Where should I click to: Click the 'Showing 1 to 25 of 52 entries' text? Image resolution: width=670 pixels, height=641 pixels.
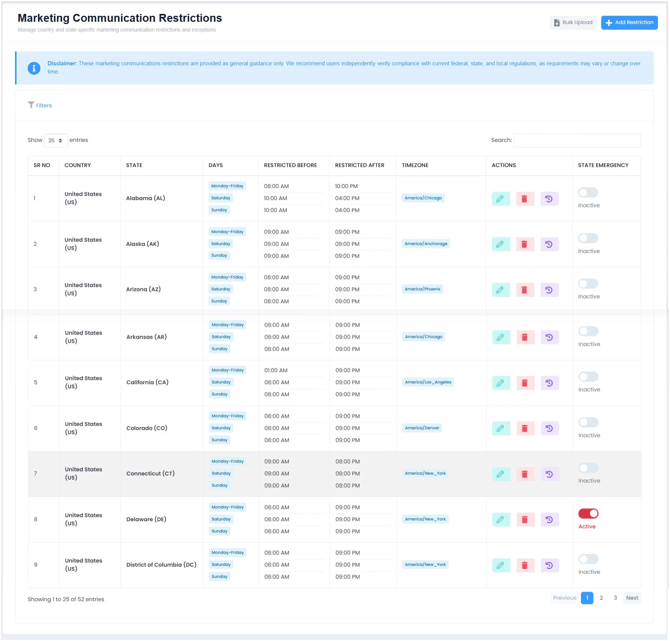click(66, 600)
